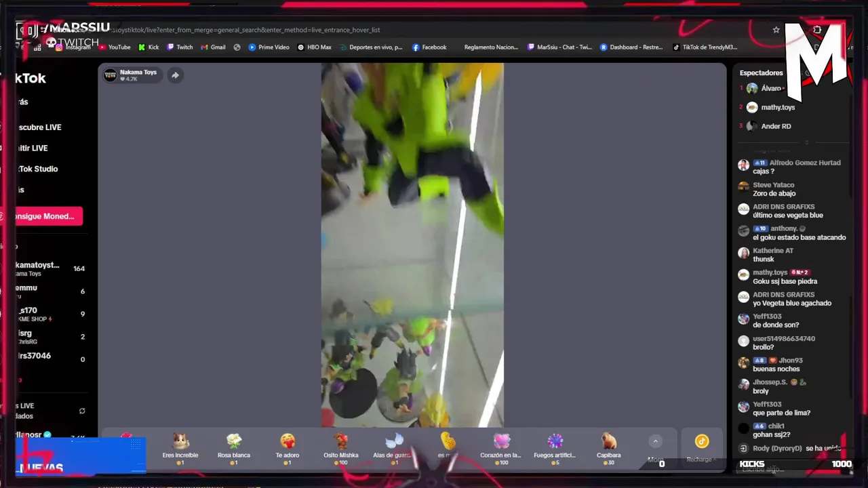The image size is (868, 488).
Task: Open the Kick bookmark
Action: tap(149, 47)
